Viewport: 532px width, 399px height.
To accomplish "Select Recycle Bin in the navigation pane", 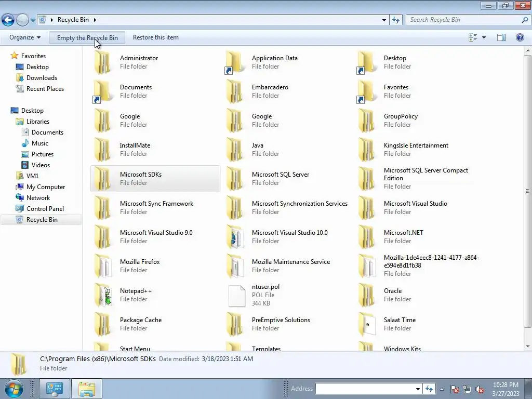I will tap(42, 220).
